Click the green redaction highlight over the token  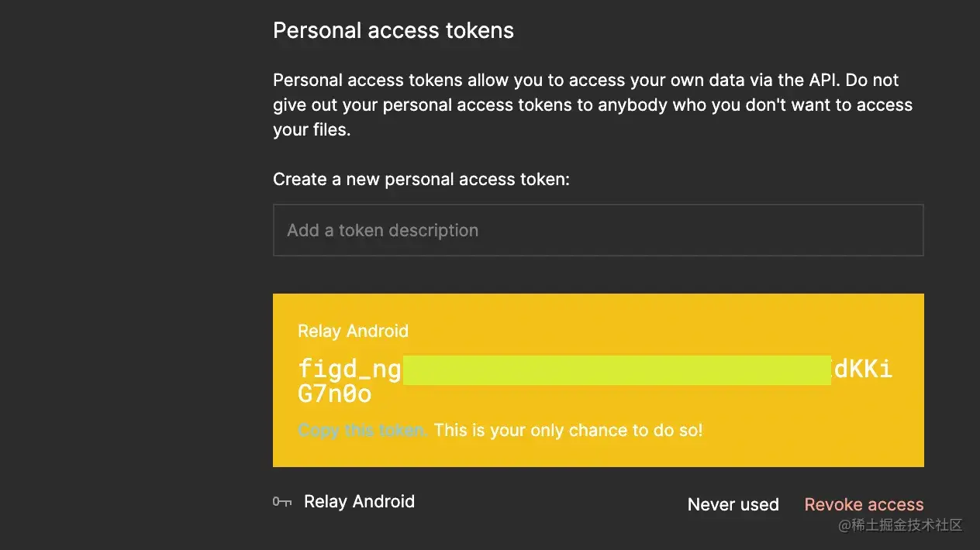pyautogui.click(x=616, y=370)
